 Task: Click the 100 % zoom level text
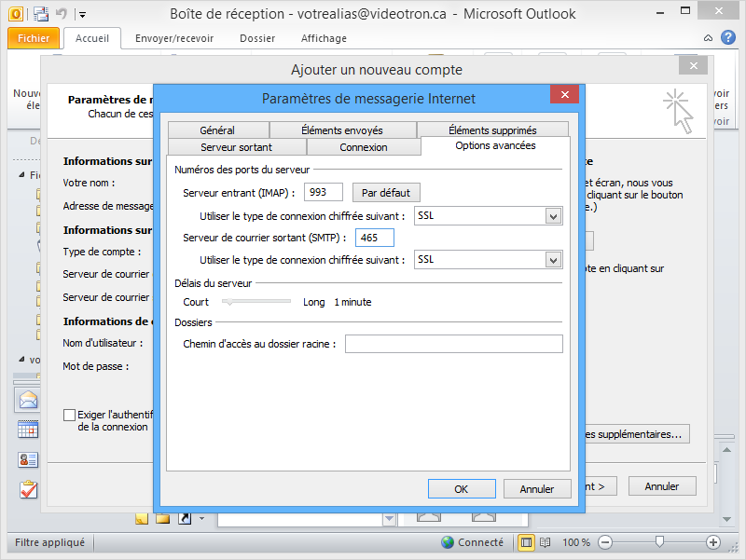(x=576, y=542)
